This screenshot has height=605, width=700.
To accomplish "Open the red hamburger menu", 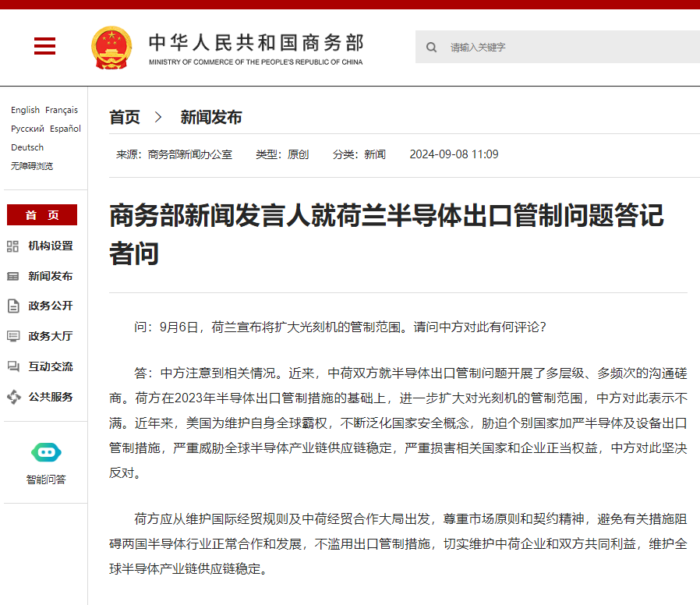I will coord(44,46).
